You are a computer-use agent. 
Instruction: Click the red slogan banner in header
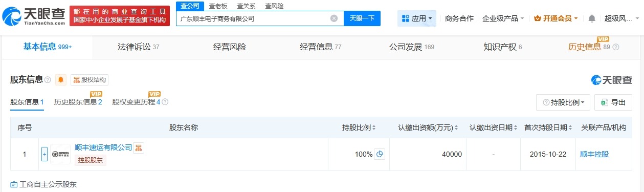(119, 16)
